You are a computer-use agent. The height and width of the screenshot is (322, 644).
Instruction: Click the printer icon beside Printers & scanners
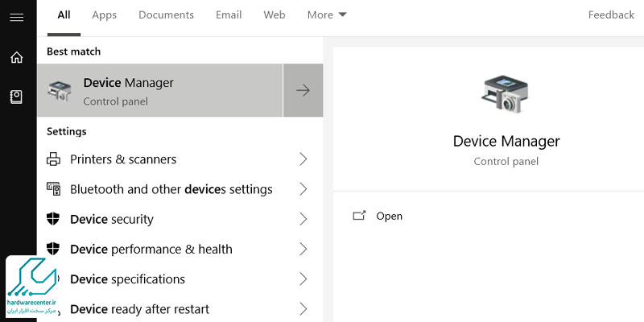tap(54, 159)
